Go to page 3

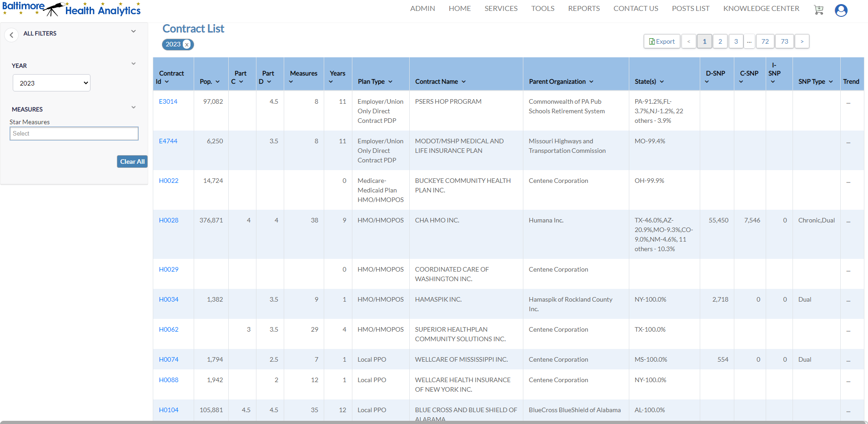[736, 41]
